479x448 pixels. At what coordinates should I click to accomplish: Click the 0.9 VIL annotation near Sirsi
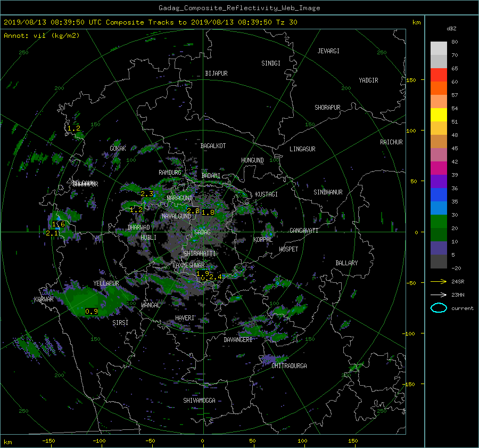92,312
